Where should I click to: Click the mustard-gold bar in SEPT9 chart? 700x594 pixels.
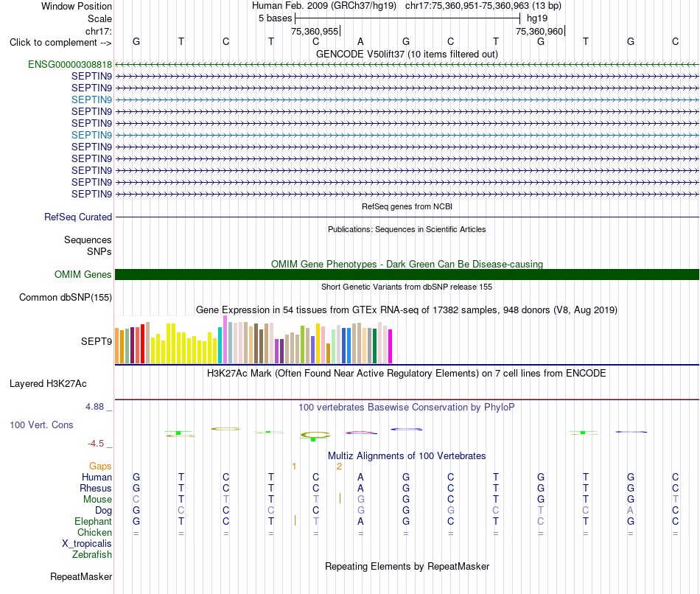click(x=328, y=353)
